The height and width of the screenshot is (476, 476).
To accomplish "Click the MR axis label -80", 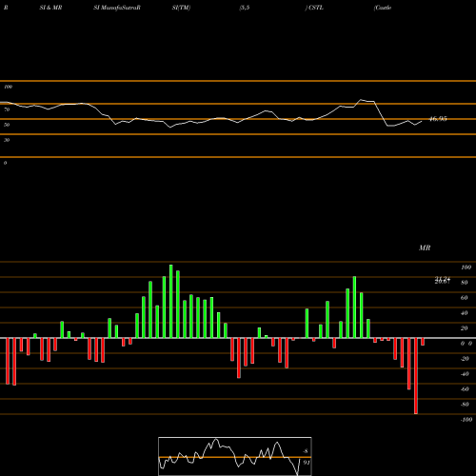I will (x=465, y=405).
